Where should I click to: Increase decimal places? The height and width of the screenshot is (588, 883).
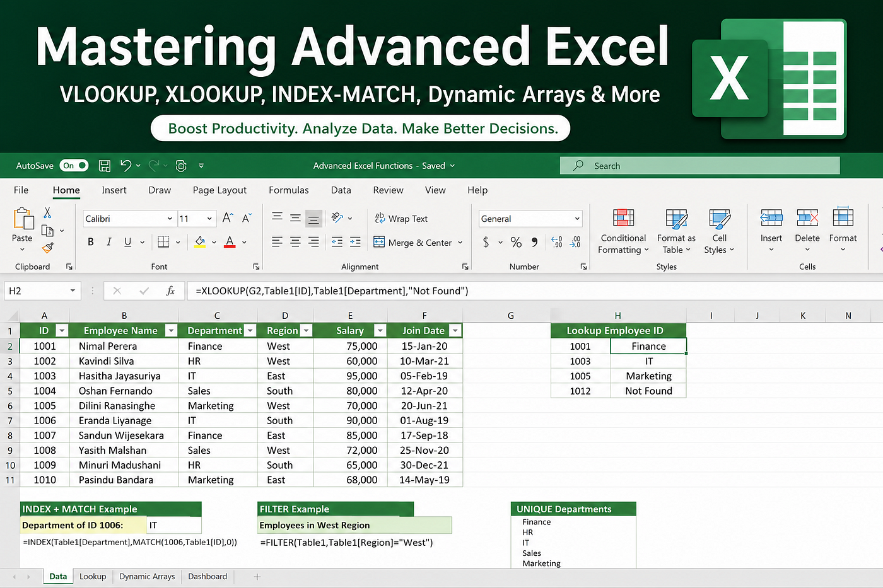pos(556,242)
